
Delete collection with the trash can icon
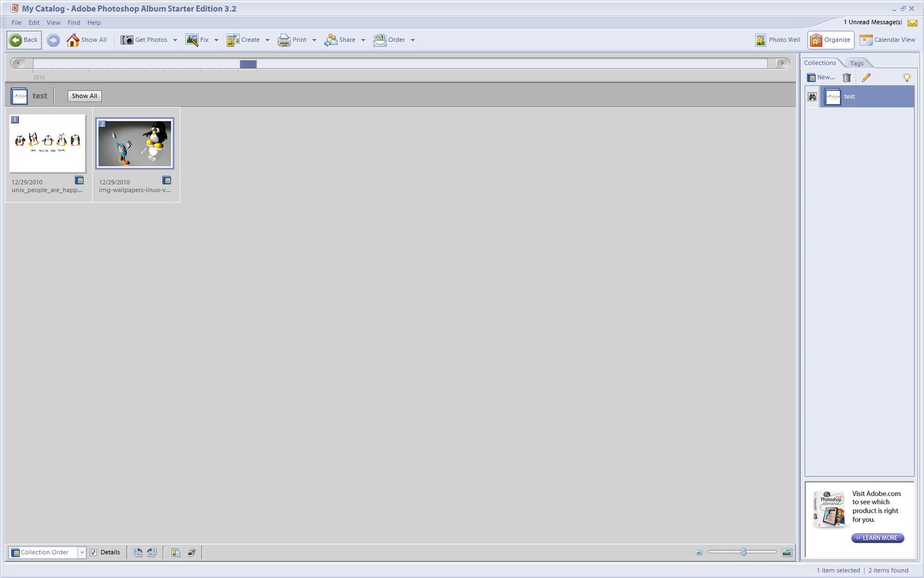847,78
